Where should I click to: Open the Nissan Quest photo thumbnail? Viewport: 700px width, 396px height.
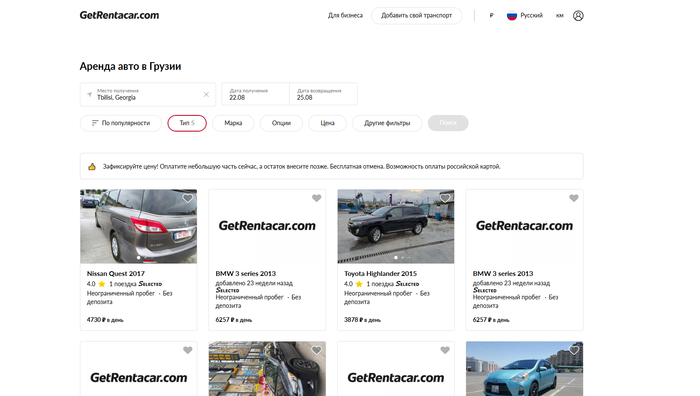pos(138,226)
